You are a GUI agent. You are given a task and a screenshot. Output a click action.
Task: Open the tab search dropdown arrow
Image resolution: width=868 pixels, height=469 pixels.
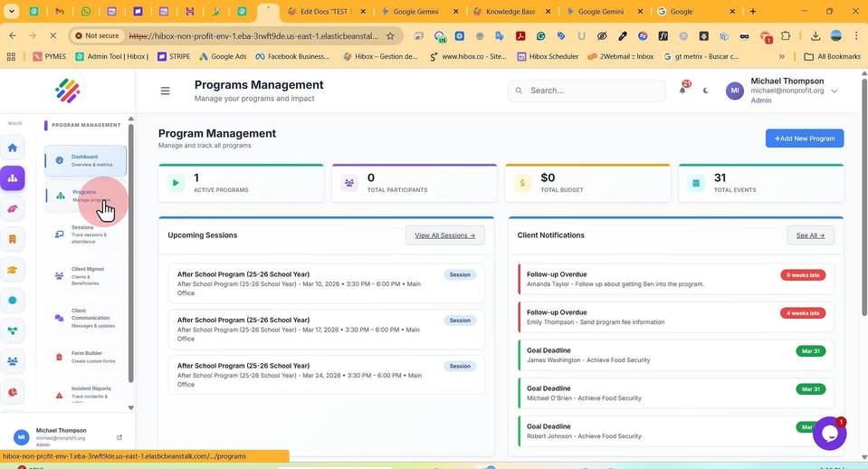11,11
